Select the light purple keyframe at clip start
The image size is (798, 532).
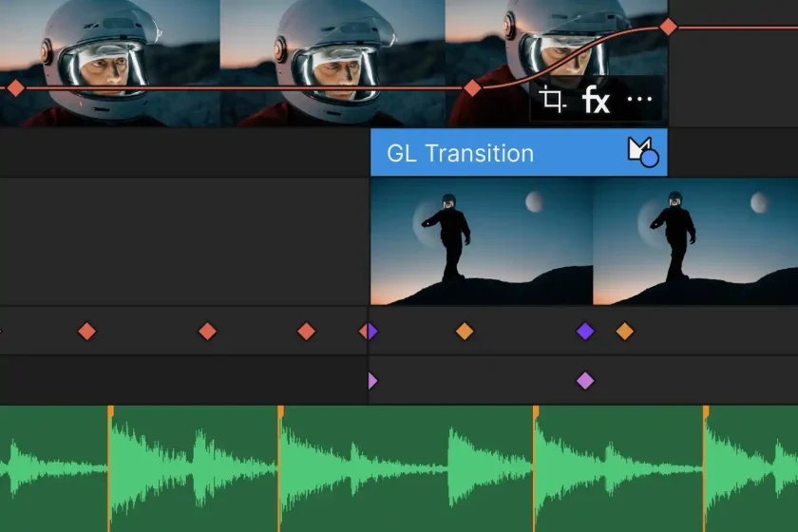(x=373, y=380)
